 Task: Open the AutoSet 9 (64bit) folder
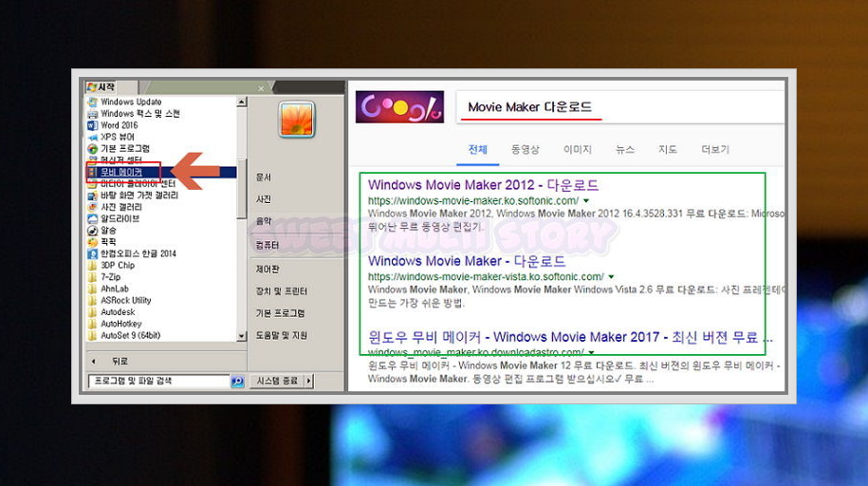tap(124, 335)
